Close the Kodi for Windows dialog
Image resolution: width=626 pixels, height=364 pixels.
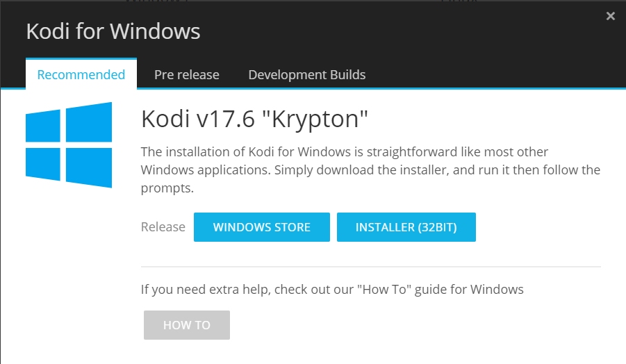coord(610,16)
